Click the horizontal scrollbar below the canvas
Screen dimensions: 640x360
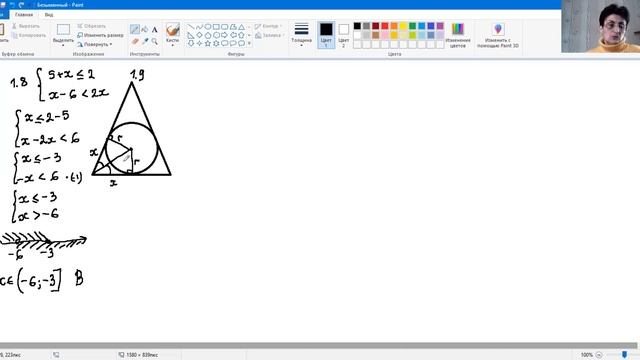click(x=318, y=345)
